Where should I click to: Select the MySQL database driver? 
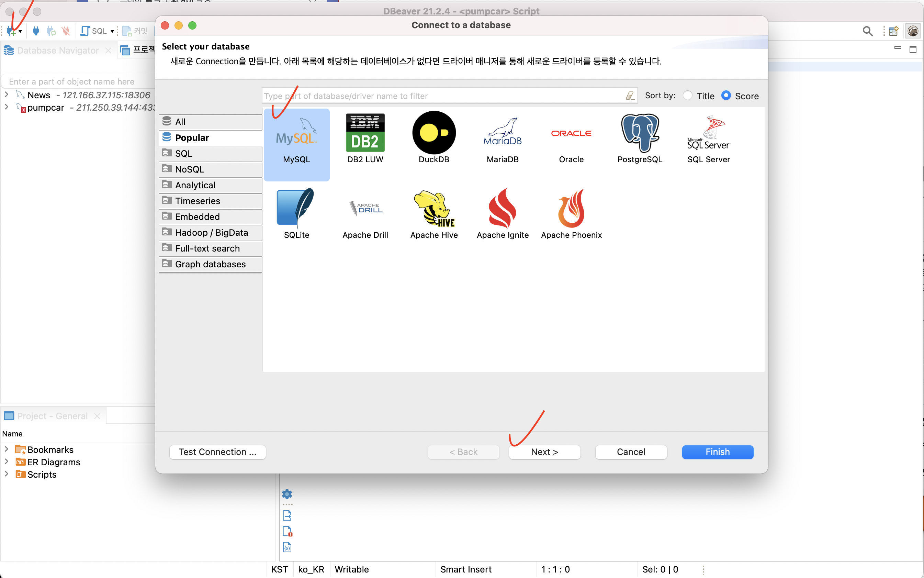coord(296,144)
